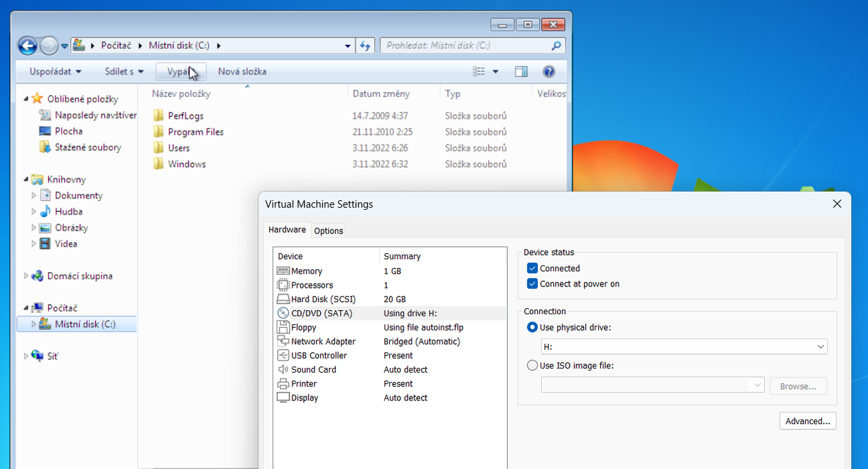Uncheck Connect at power on
Viewport: 868px width, 469px height.
[x=532, y=284]
